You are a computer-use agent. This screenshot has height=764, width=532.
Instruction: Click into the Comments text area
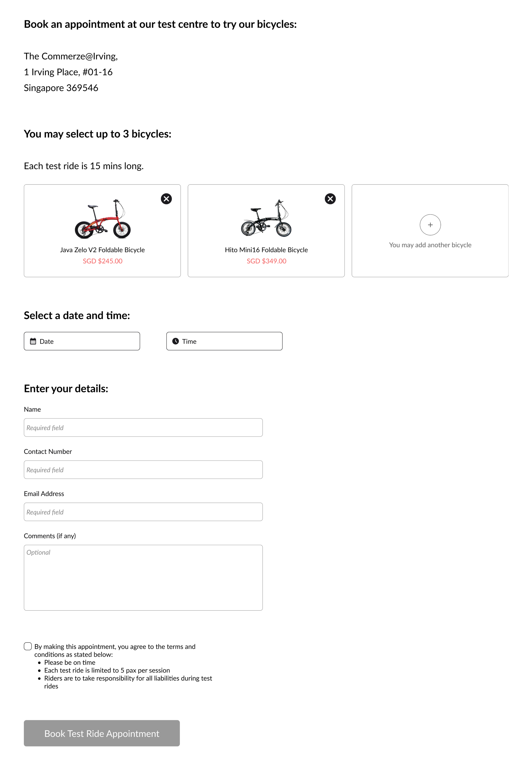pos(143,578)
